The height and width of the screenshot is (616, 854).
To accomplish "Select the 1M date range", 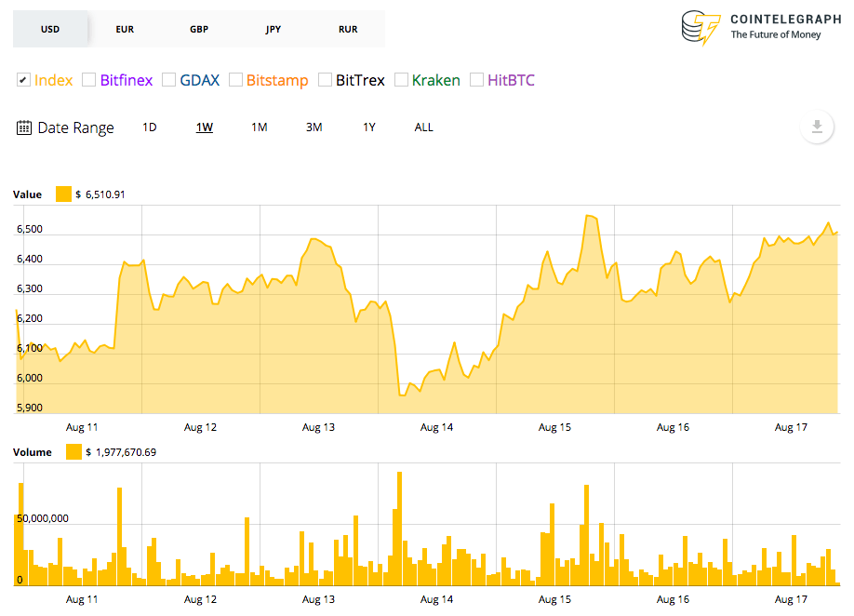I will (x=259, y=127).
